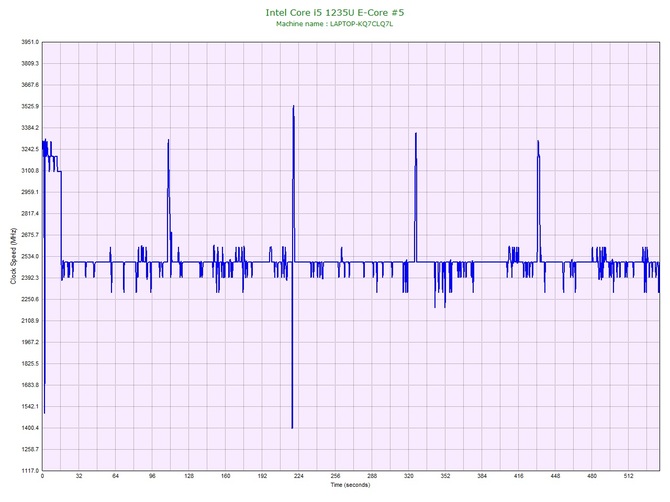Click the 1258.7 y-axis value
670x502 pixels.
(30, 449)
